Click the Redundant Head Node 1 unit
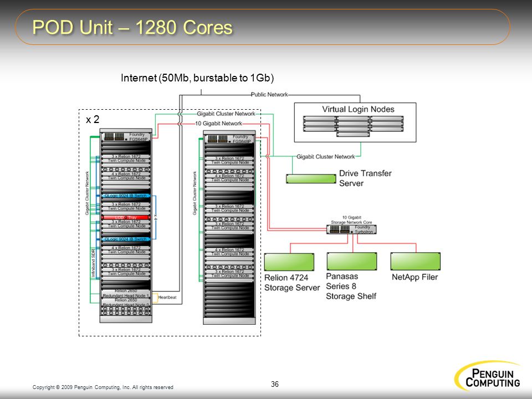Screen dimensions: 532x399 click(126, 294)
